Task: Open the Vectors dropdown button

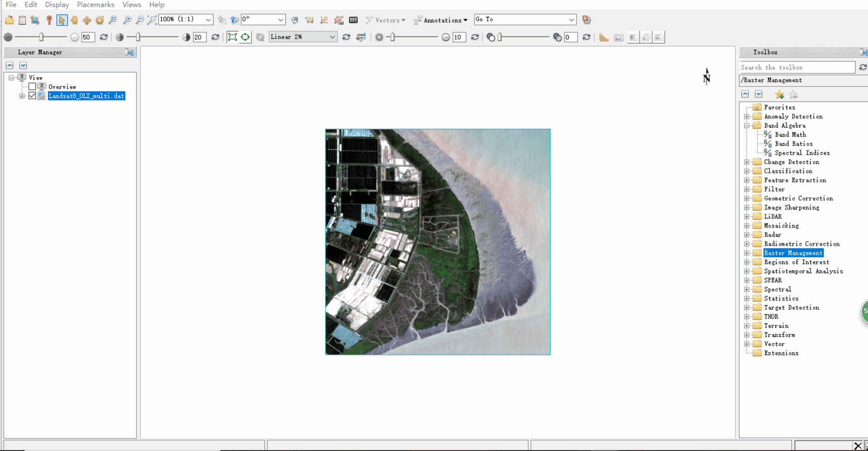Action: (386, 20)
